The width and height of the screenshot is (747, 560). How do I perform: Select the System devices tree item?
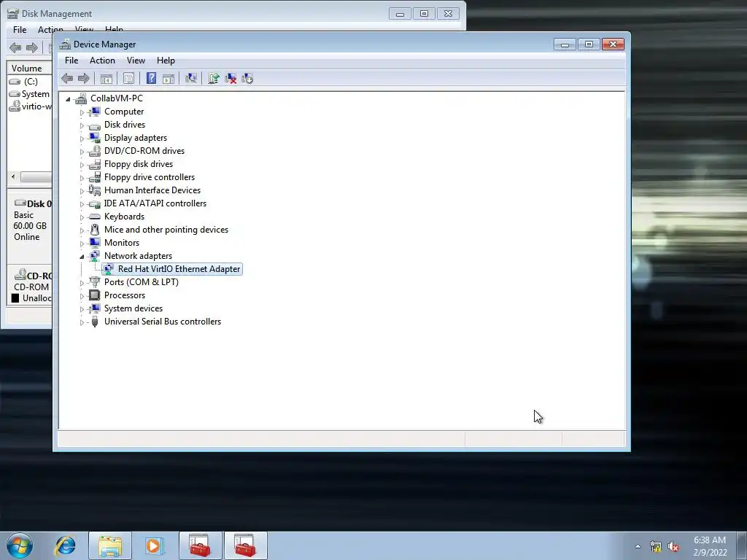click(x=133, y=308)
